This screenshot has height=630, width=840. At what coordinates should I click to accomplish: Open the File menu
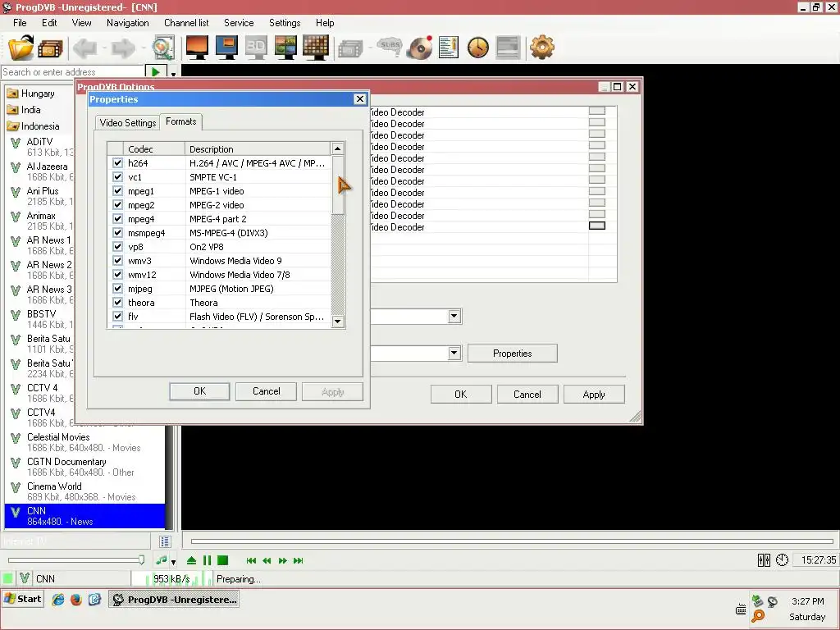coord(20,22)
